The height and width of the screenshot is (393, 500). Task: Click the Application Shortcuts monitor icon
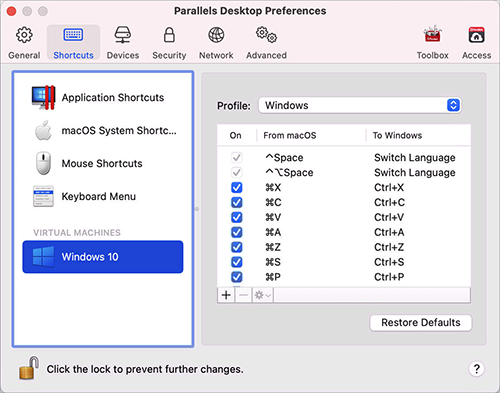43,98
